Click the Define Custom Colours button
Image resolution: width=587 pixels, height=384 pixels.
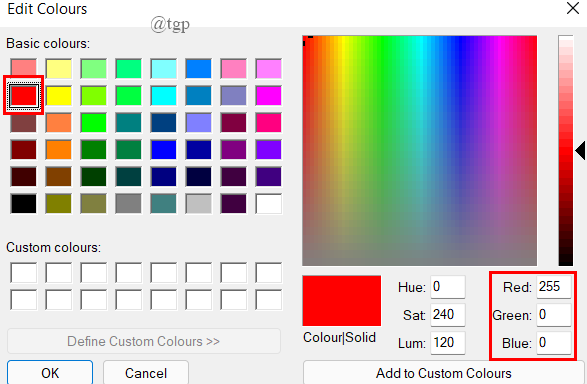pyautogui.click(x=144, y=341)
